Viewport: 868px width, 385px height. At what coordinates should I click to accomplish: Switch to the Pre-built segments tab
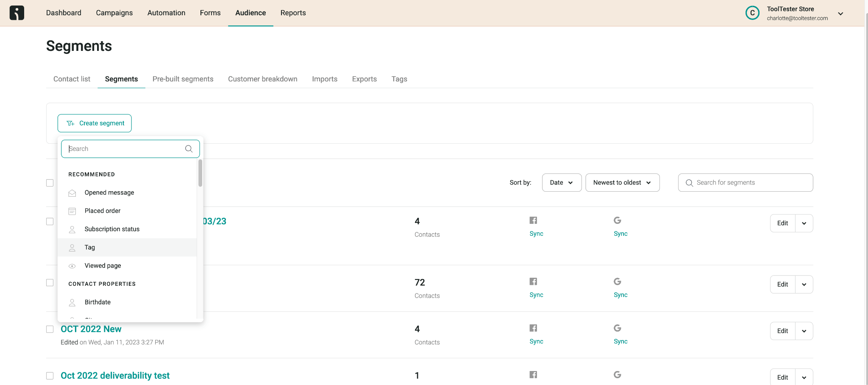(183, 79)
